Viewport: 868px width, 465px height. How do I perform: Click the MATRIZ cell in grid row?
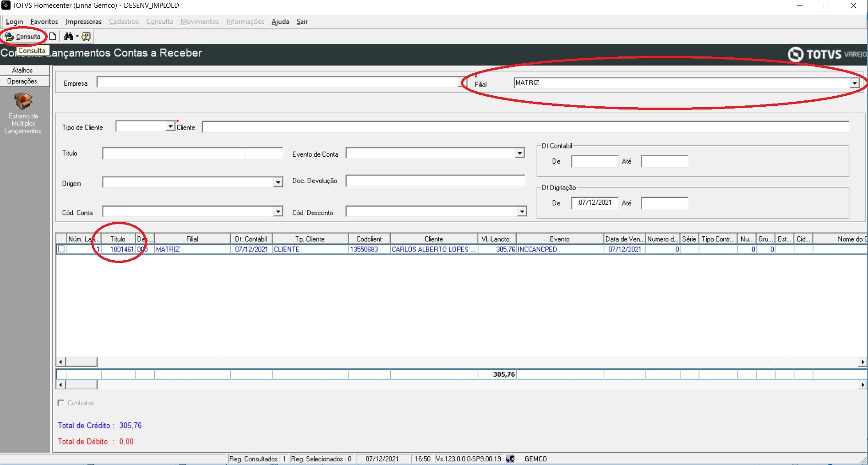tap(192, 249)
